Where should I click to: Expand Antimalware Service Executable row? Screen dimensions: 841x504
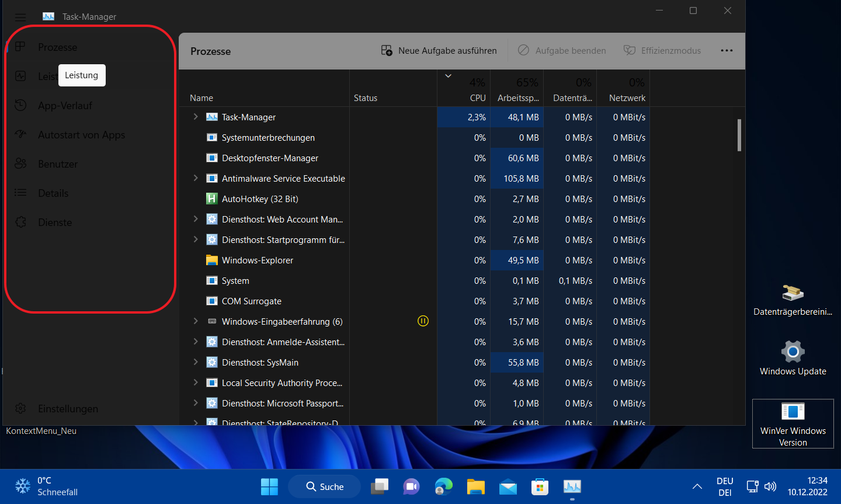click(196, 178)
